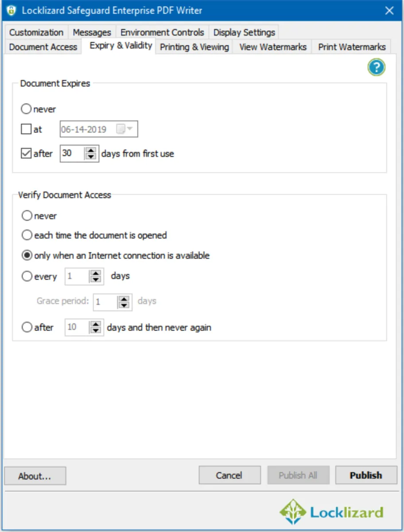This screenshot has width=404, height=532.
Task: Increase days from first use value
Action: point(92,151)
